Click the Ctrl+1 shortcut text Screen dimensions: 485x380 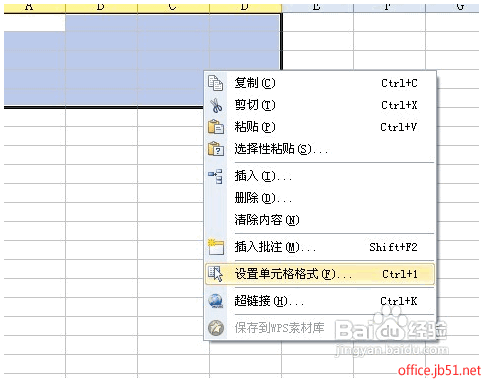(x=400, y=274)
